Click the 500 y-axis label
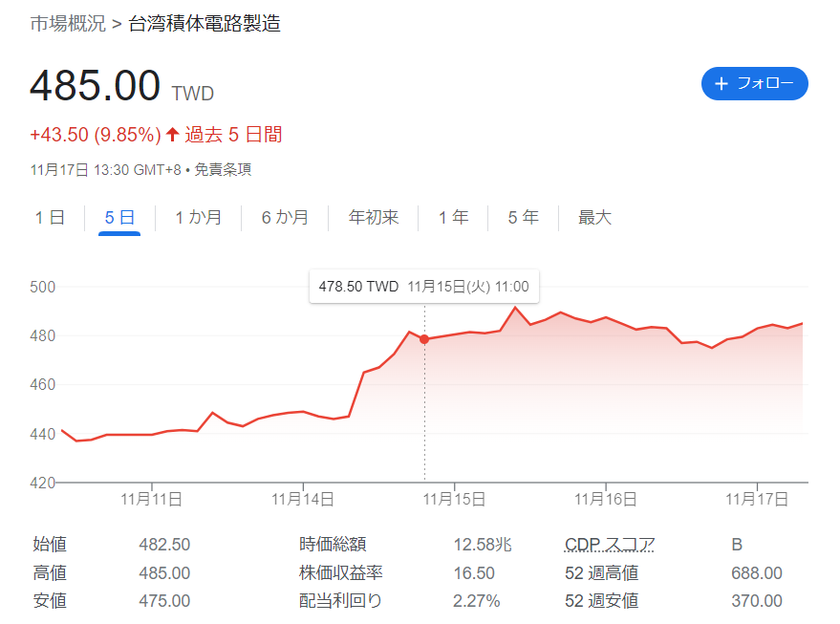840x624 pixels. pyautogui.click(x=43, y=287)
